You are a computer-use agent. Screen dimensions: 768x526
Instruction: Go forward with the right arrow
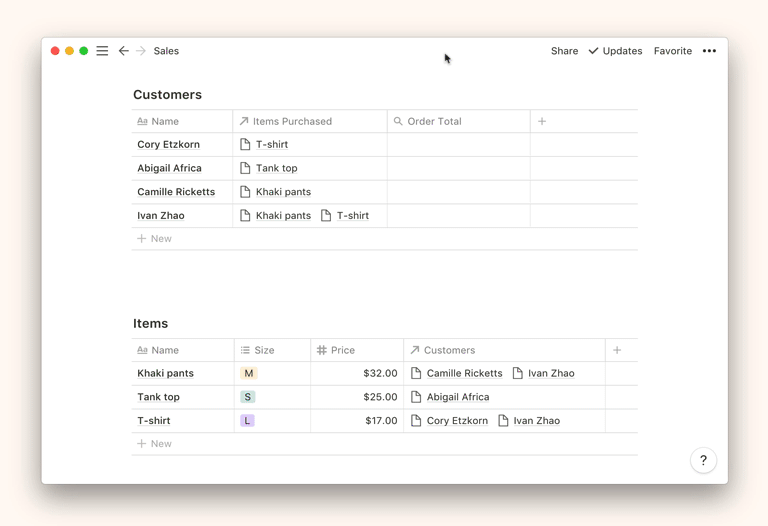click(141, 51)
